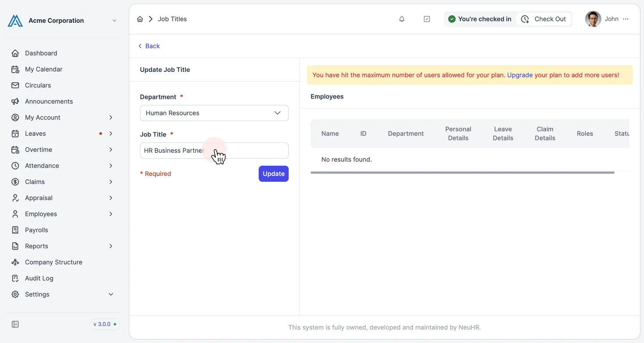The image size is (644, 343).
Task: Click the Audit Log icon
Action: [x=15, y=278]
